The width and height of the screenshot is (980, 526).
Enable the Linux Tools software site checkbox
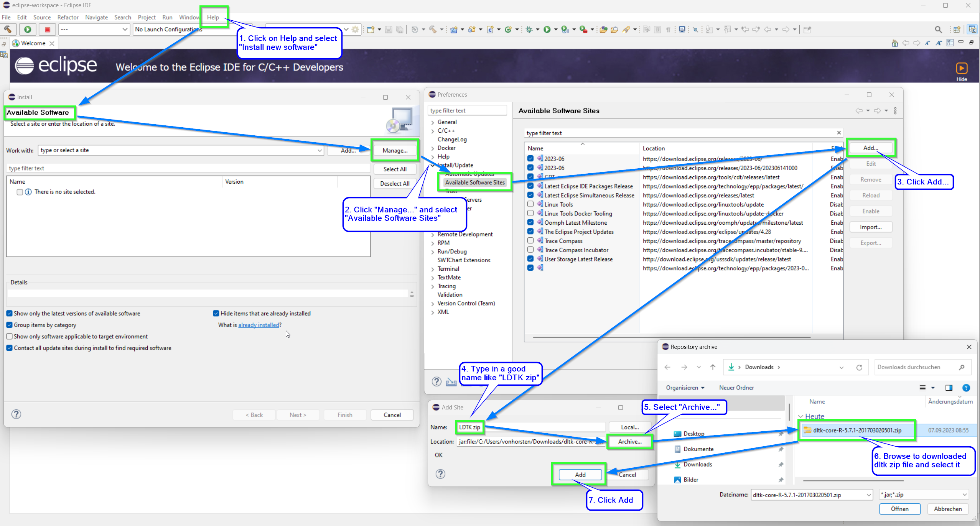[x=530, y=204]
